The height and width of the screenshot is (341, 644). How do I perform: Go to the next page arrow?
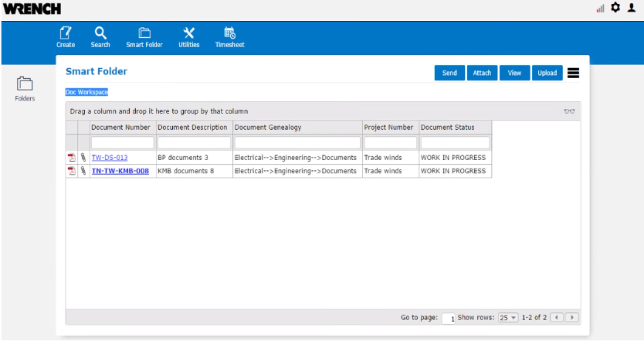[x=572, y=318]
